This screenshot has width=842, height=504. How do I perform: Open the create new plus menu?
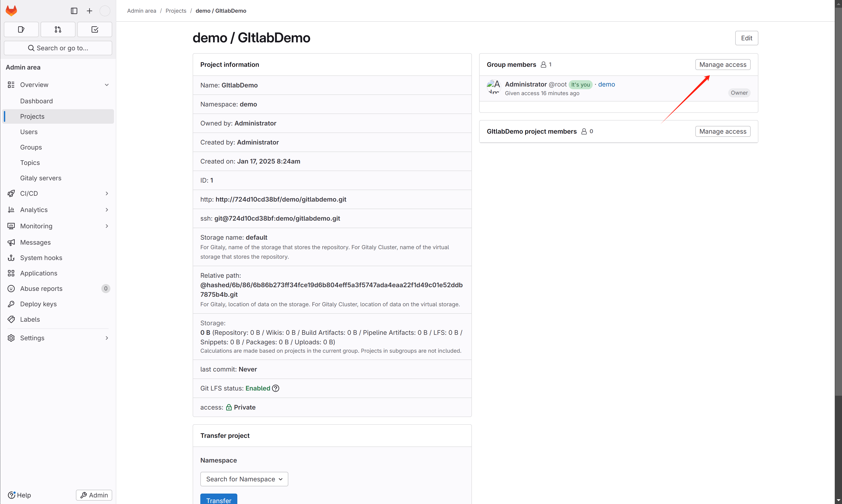[89, 11]
